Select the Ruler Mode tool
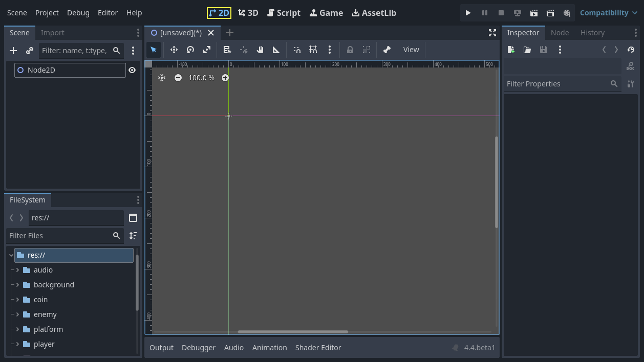644x362 pixels. (x=276, y=50)
